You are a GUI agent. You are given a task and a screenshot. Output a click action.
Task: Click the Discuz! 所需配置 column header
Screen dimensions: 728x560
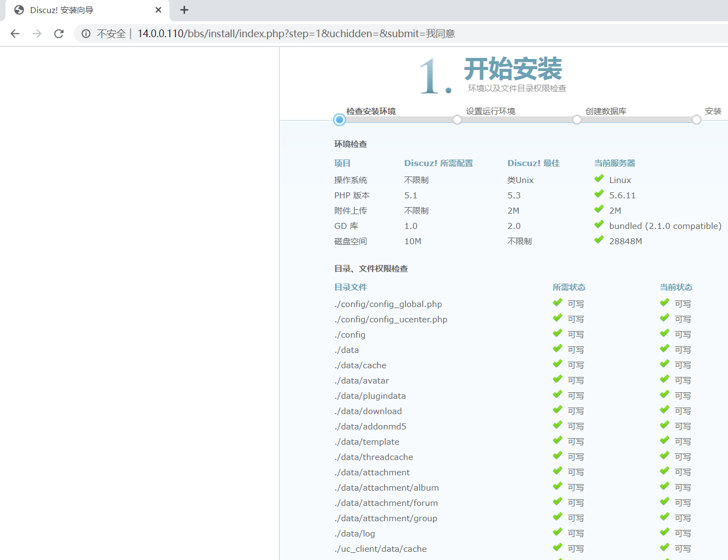pos(439,163)
